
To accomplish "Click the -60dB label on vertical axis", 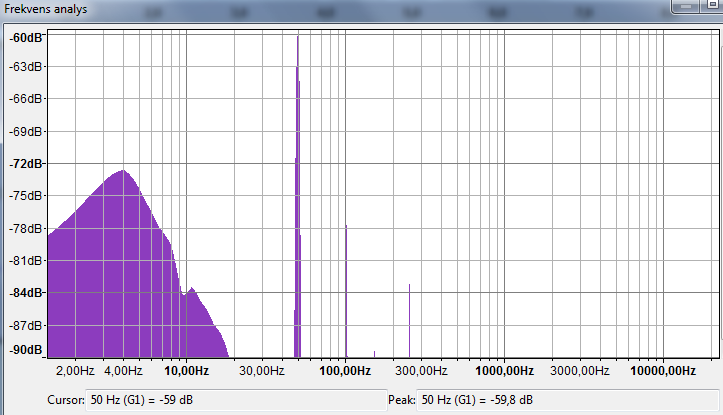I will click(x=27, y=38).
